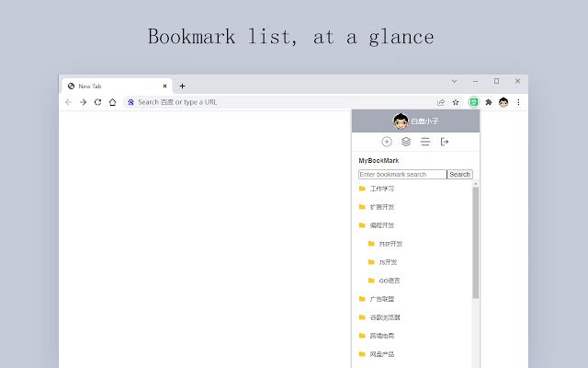The width and height of the screenshot is (588, 368).
Task: Open the PHP开发 subfolder
Action: click(390, 244)
